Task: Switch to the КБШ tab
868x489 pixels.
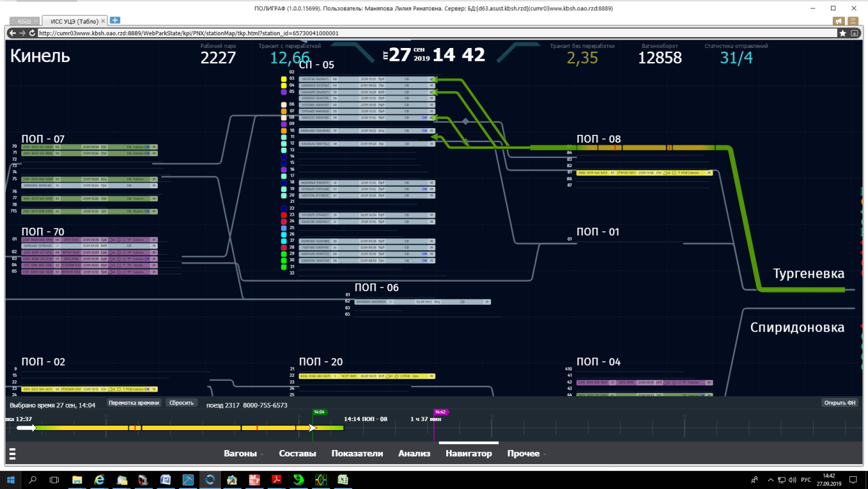Action: click(x=23, y=21)
